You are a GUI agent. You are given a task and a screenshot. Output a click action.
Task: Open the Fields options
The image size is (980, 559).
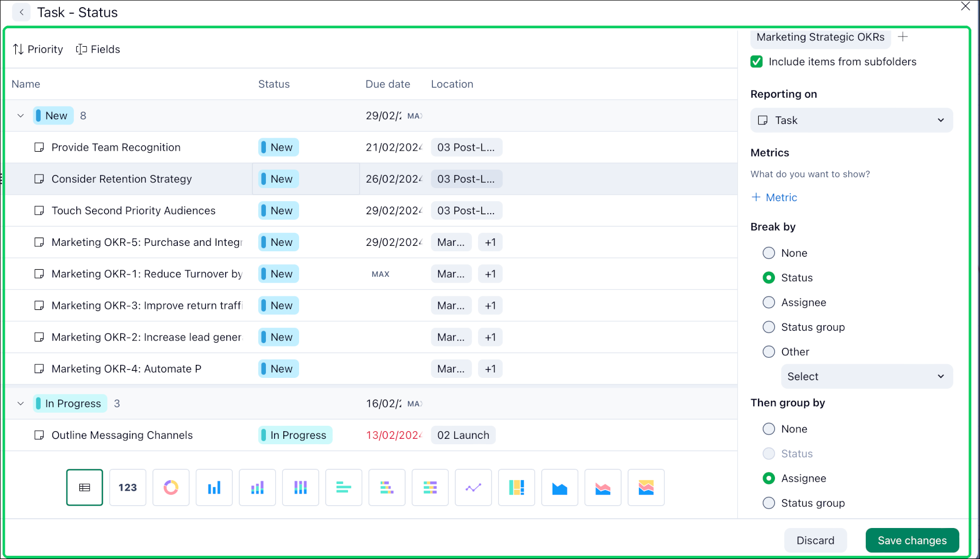pyautogui.click(x=98, y=49)
